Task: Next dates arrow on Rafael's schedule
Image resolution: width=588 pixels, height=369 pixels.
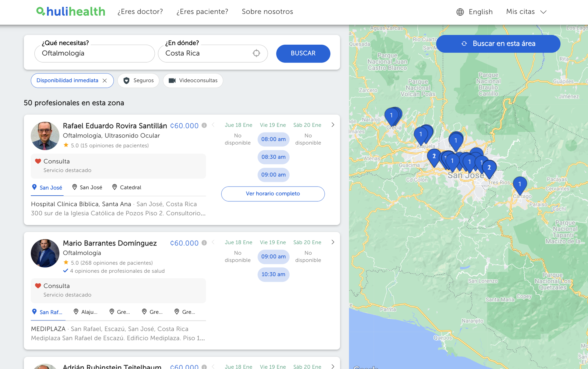Action: (333, 125)
